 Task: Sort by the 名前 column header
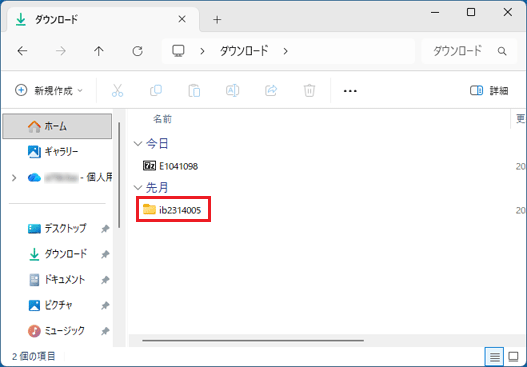click(163, 119)
